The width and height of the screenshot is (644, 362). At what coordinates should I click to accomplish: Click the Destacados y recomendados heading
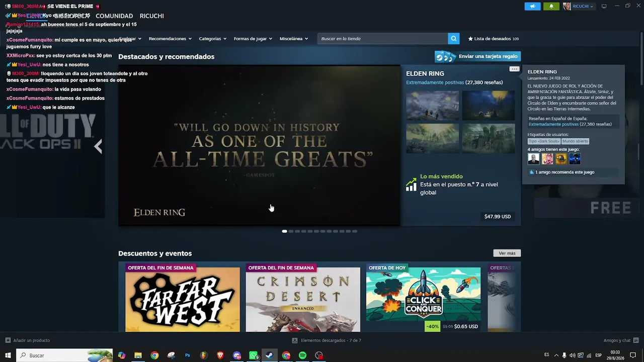(x=166, y=57)
